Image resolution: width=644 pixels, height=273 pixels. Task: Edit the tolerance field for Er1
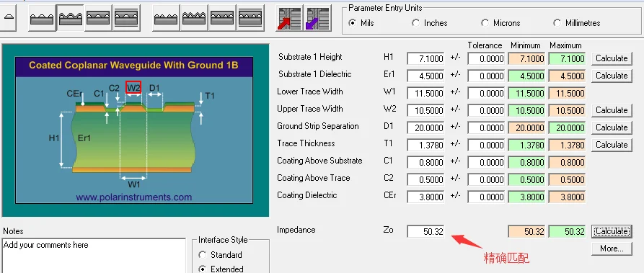pos(486,76)
